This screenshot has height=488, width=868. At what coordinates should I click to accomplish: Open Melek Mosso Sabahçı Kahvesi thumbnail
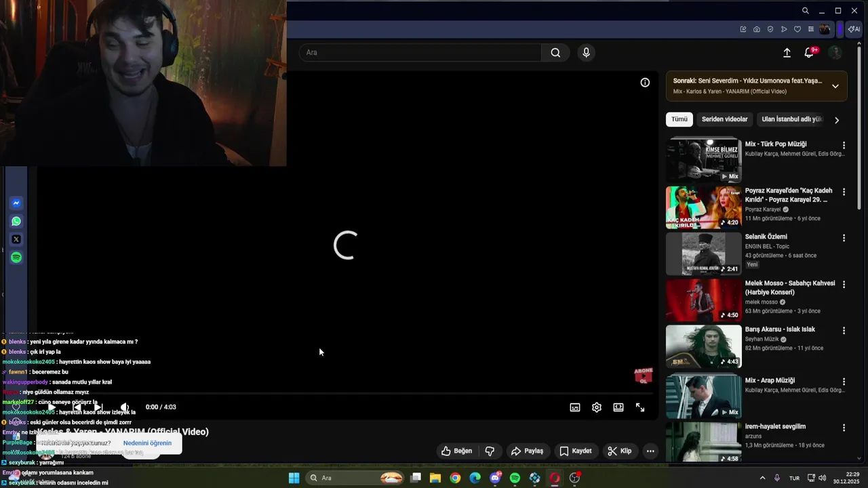pyautogui.click(x=704, y=300)
